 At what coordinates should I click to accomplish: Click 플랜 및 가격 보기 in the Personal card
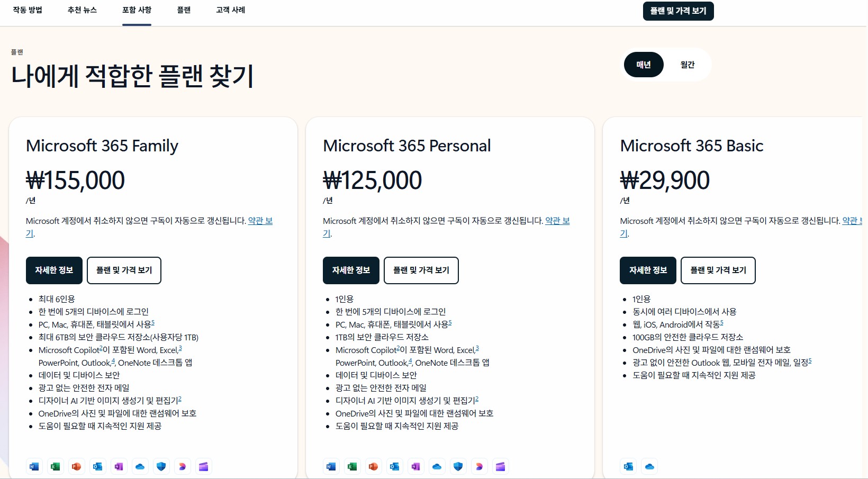[421, 270]
